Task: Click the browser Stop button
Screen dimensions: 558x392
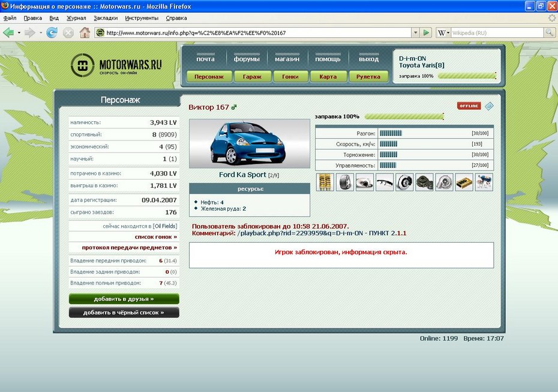Action: click(68, 33)
